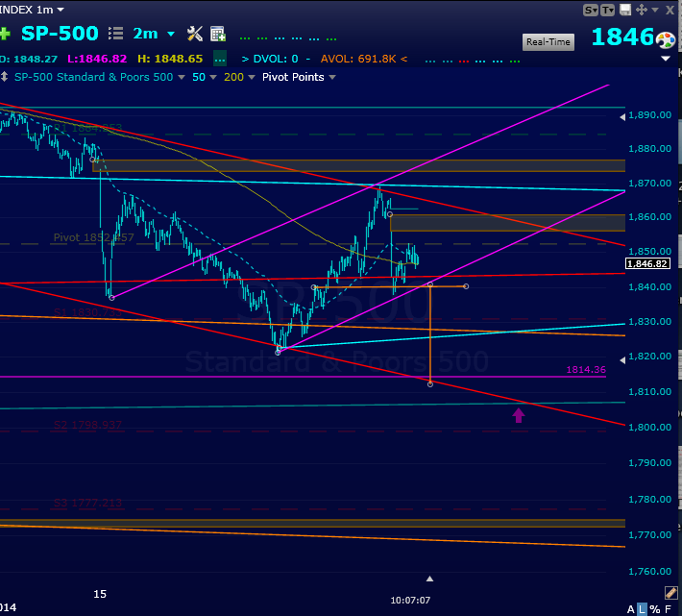
Task: Click the 1,780.00 price axis label
Action: point(649,499)
